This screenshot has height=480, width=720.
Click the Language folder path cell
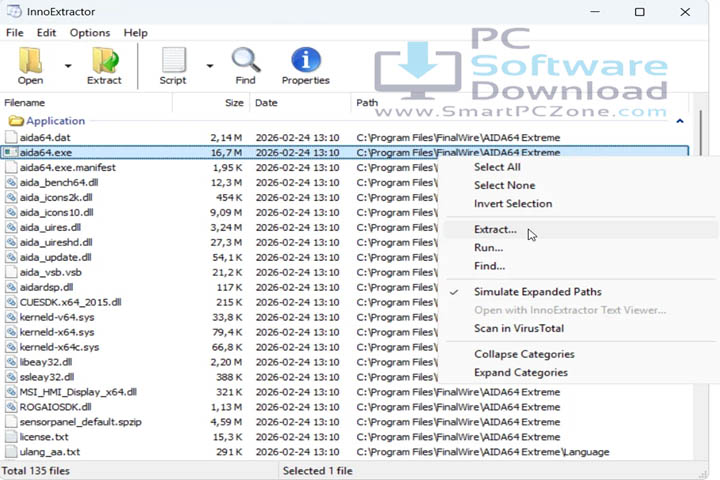pyautogui.click(x=483, y=452)
